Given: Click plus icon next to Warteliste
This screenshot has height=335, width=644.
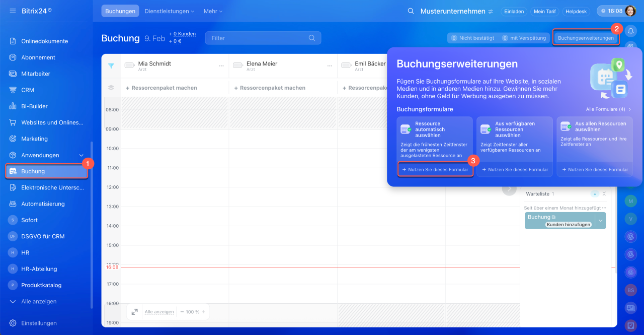Looking at the screenshot, I should click(x=595, y=194).
